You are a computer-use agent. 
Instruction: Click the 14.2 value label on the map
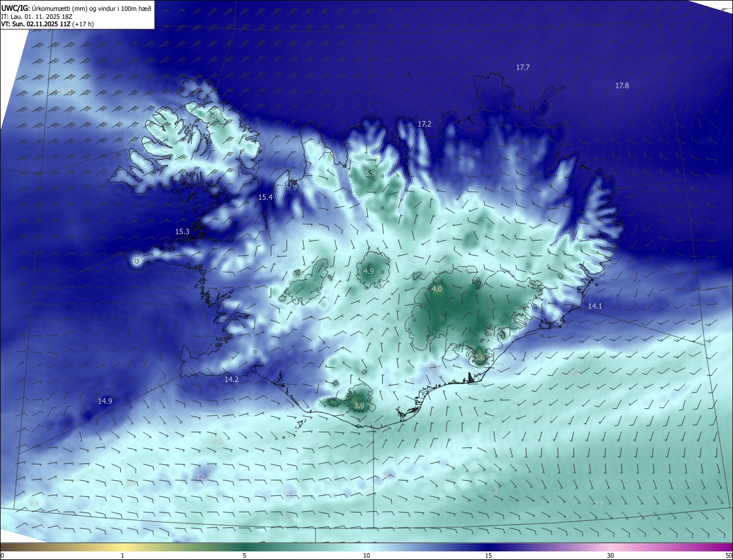[x=231, y=380]
